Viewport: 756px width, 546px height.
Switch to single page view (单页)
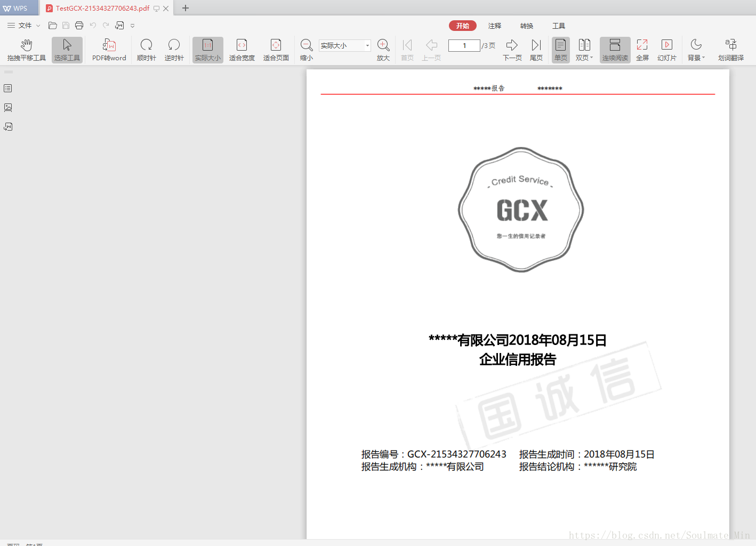[x=560, y=50]
